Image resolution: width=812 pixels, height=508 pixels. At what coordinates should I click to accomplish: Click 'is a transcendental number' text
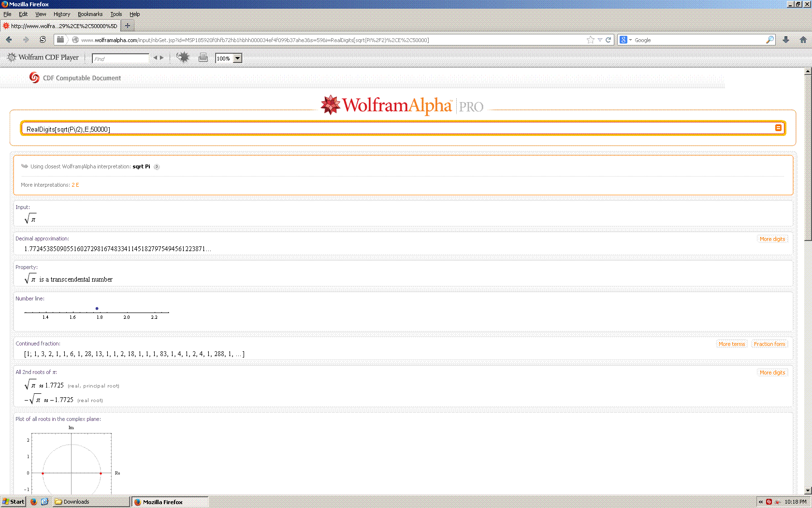click(x=76, y=279)
